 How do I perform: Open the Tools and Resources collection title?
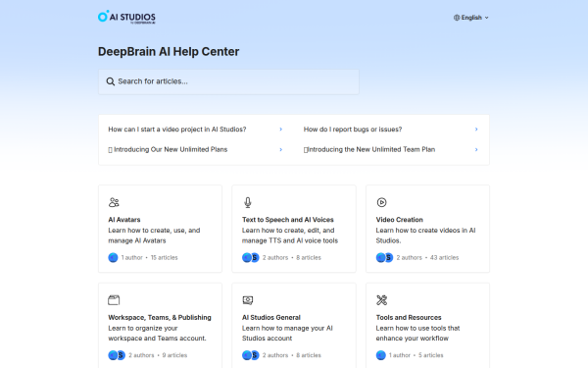click(409, 317)
